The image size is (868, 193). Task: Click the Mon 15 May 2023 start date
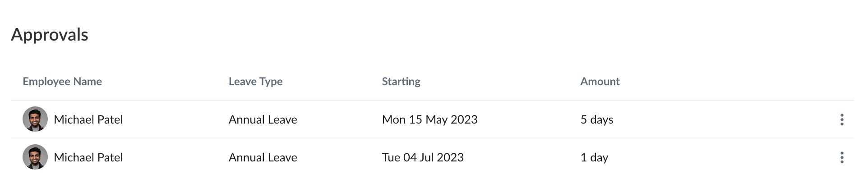click(x=429, y=119)
